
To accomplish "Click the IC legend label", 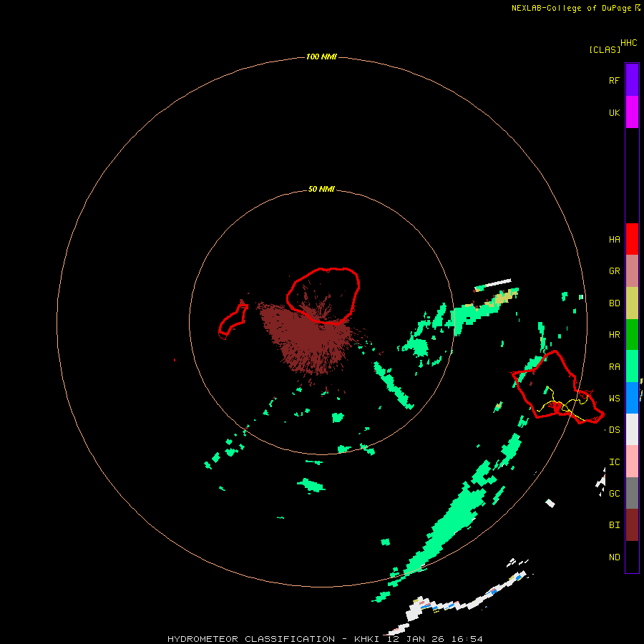I will click(x=614, y=462).
